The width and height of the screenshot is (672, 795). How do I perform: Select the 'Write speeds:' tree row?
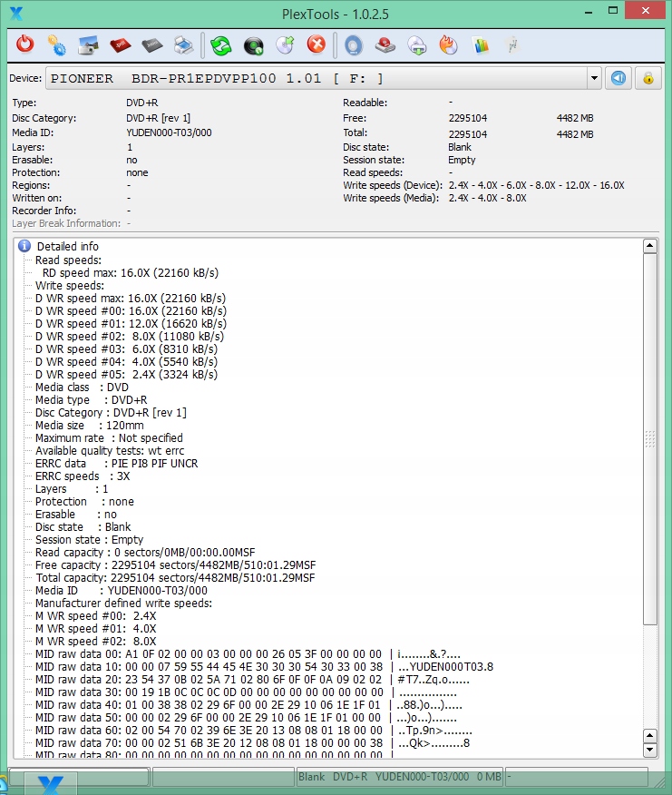(x=70, y=286)
